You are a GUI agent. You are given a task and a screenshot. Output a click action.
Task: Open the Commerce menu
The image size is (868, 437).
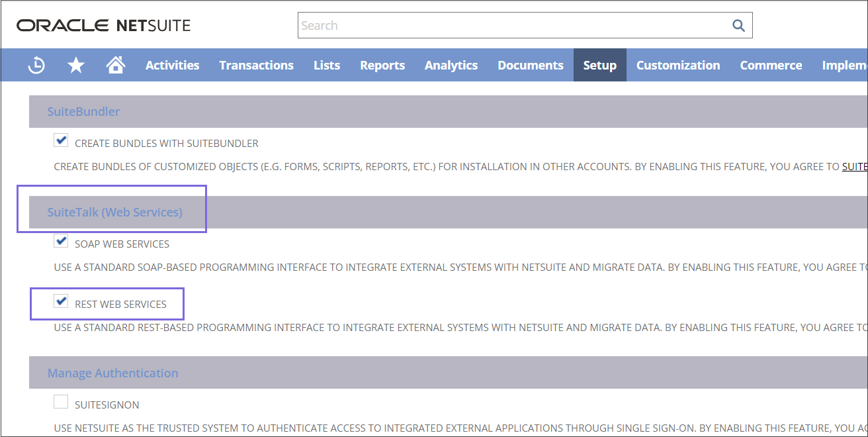[x=771, y=65]
